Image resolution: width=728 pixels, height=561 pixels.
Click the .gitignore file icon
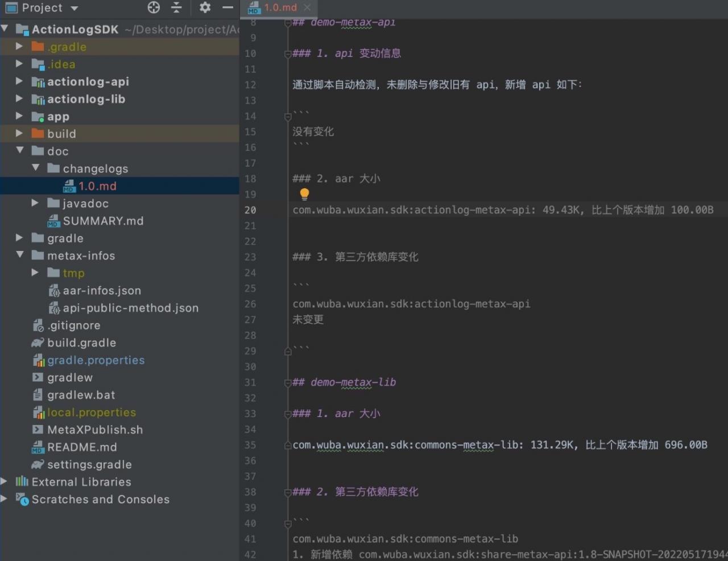[38, 325]
